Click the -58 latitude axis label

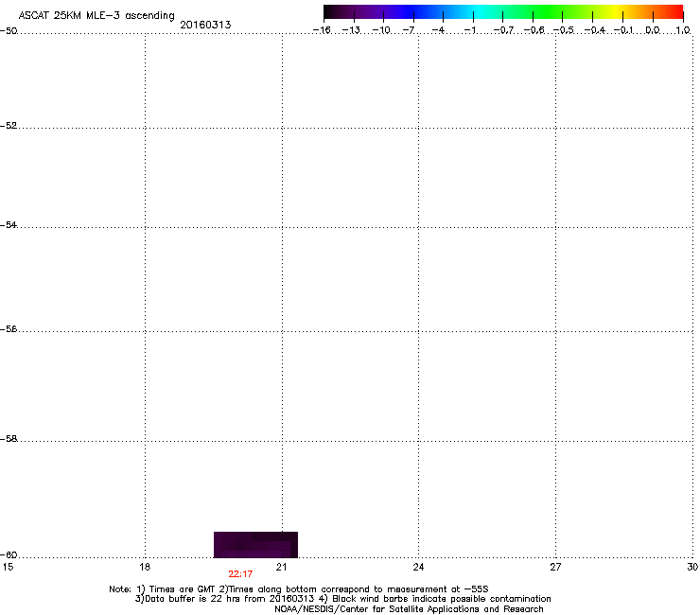9,439
